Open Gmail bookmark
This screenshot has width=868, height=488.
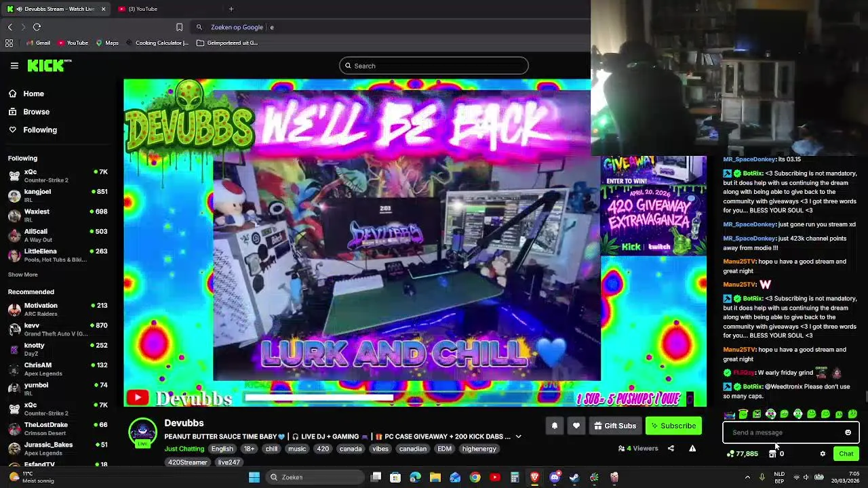coord(38,43)
